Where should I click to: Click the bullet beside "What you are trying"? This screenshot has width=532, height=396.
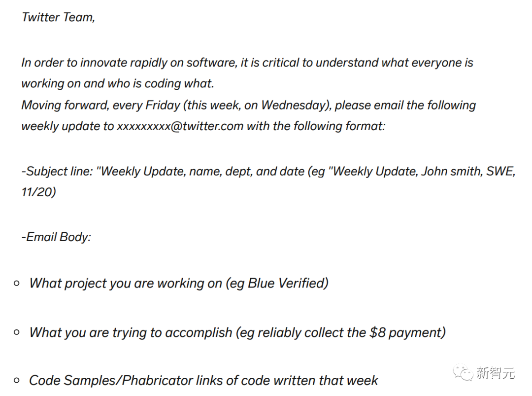pyautogui.click(x=17, y=332)
